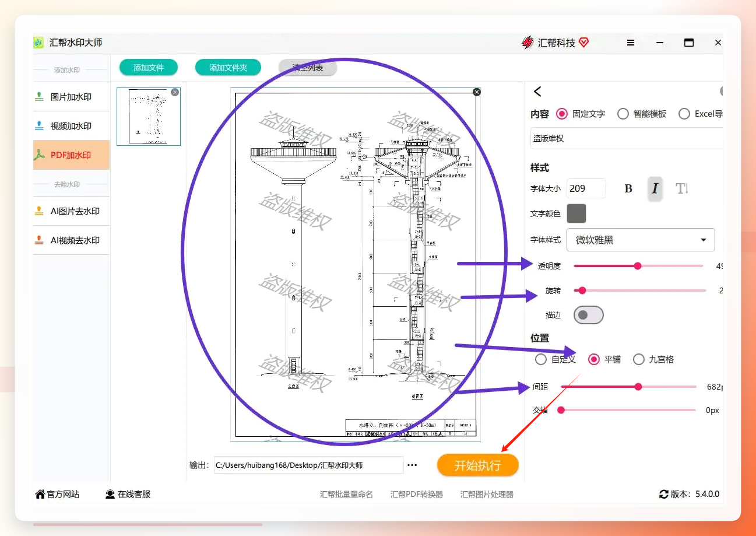Open the PDF加水印 section
The image size is (756, 536).
72,155
